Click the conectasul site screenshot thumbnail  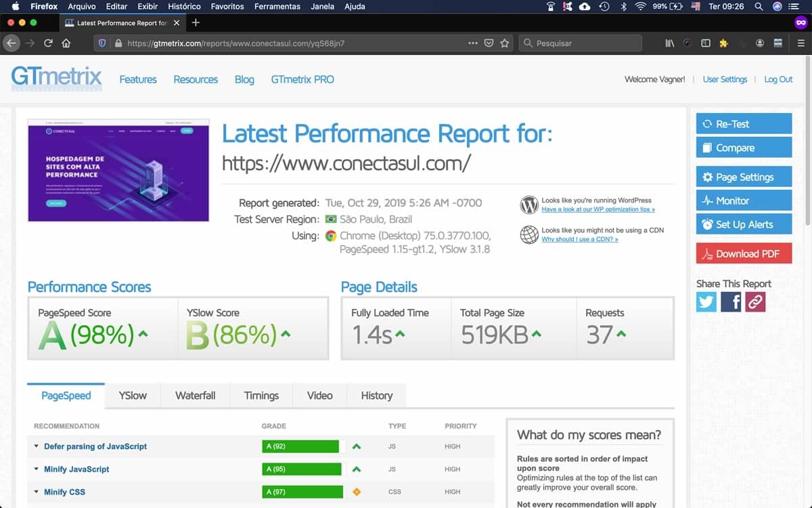[118, 171]
